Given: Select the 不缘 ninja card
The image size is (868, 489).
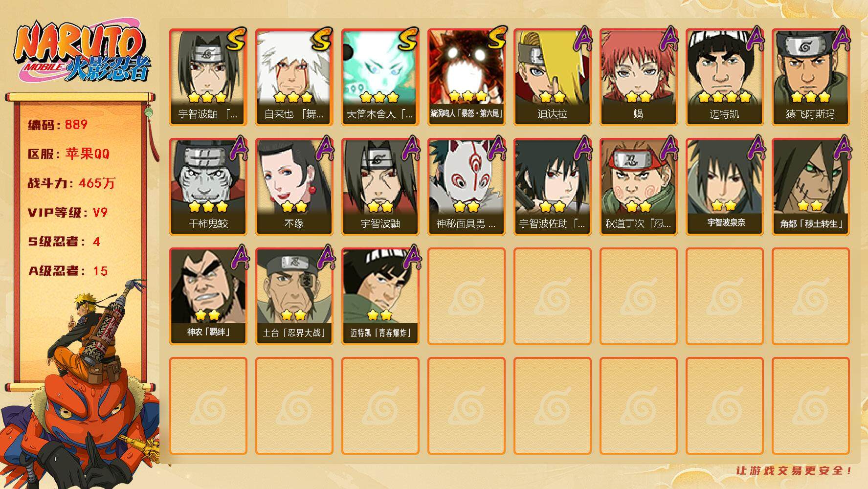Looking at the screenshot, I should 294,187.
